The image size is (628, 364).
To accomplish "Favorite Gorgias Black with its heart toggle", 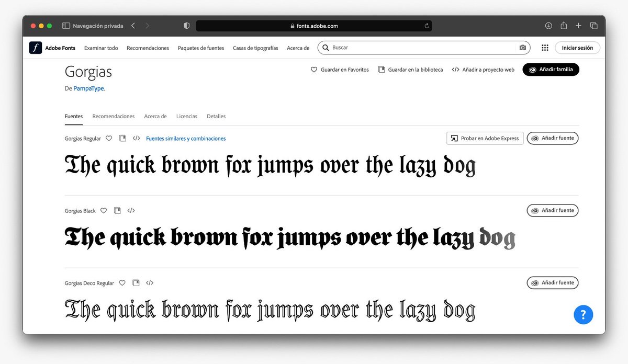I will (104, 210).
